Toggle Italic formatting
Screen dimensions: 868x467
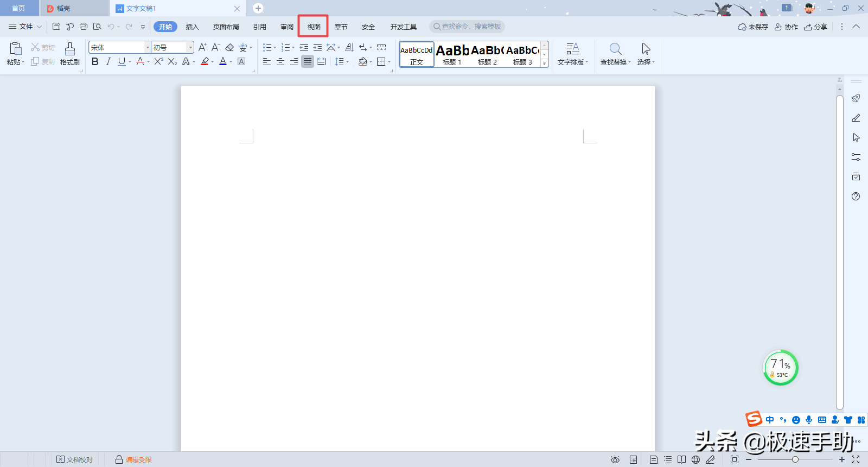pyautogui.click(x=108, y=61)
